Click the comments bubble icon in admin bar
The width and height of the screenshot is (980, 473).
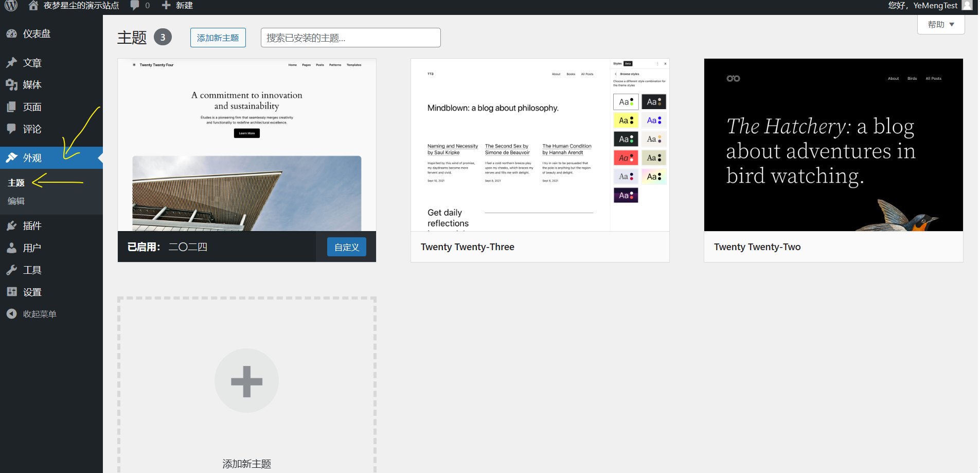(135, 6)
